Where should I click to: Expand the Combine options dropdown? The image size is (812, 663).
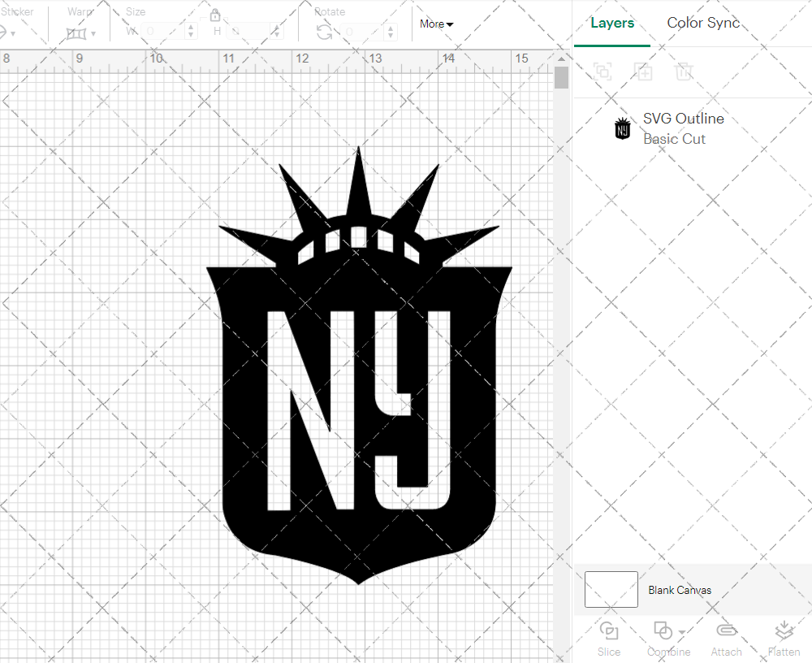tap(680, 633)
